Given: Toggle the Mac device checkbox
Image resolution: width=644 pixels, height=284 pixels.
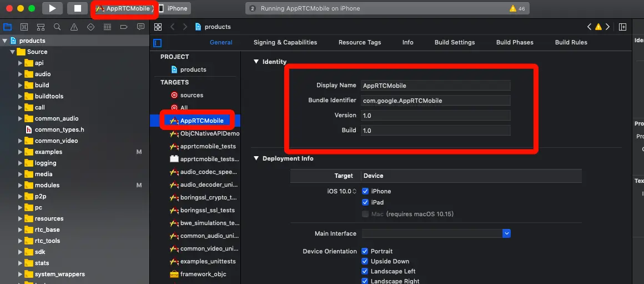Looking at the screenshot, I should [x=365, y=214].
